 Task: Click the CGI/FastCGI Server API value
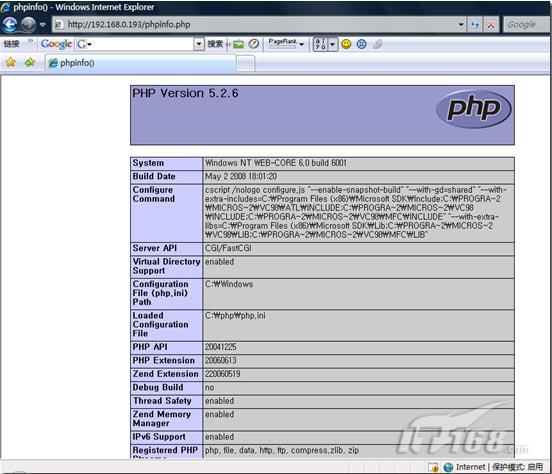click(228, 248)
